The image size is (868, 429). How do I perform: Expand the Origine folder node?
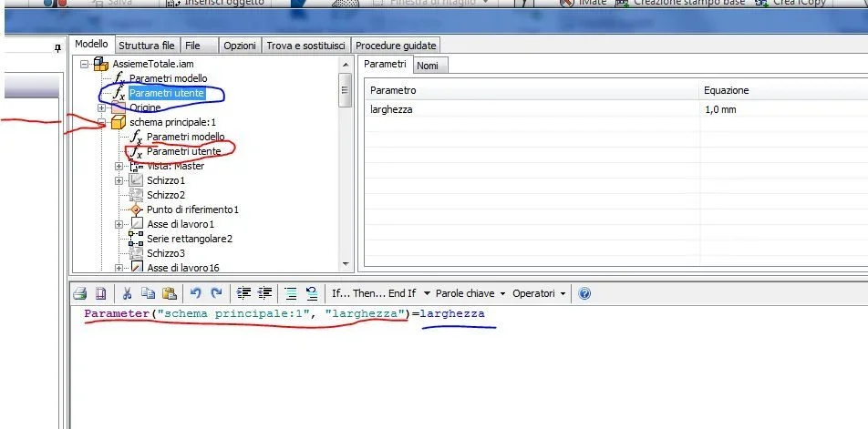click(102, 107)
